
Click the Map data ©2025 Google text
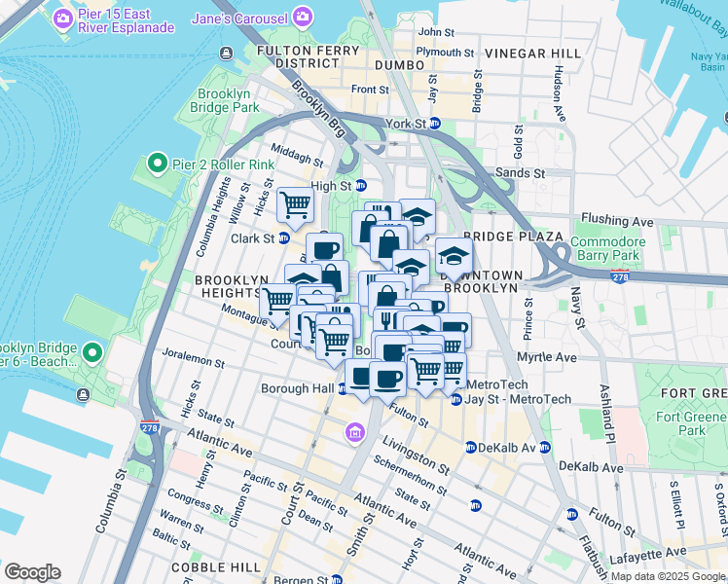point(669,577)
